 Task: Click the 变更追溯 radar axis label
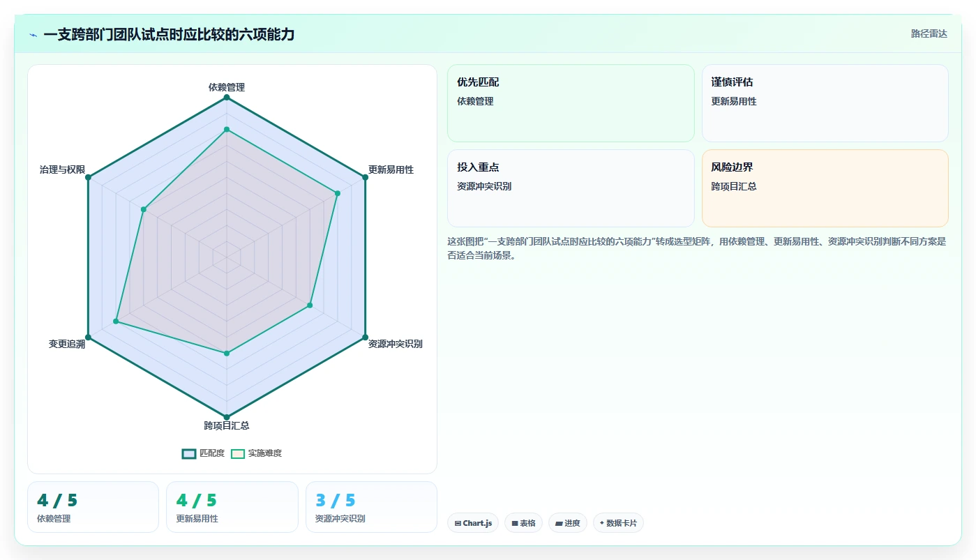point(67,344)
